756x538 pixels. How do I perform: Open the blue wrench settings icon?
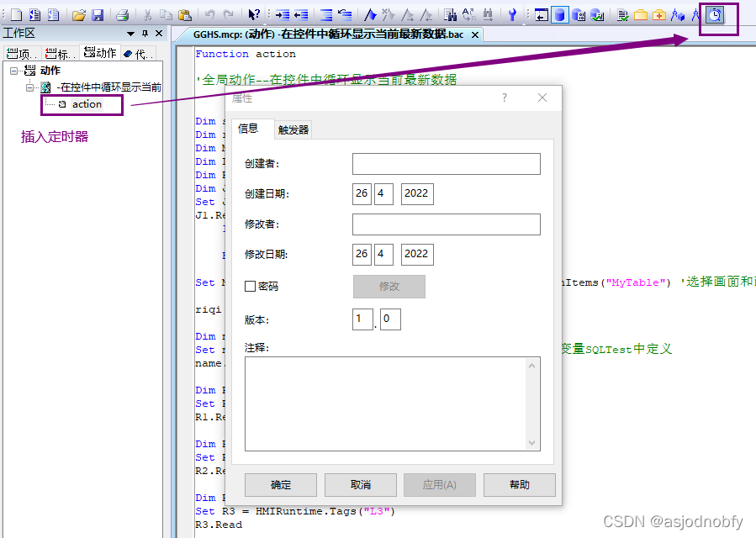pos(512,15)
